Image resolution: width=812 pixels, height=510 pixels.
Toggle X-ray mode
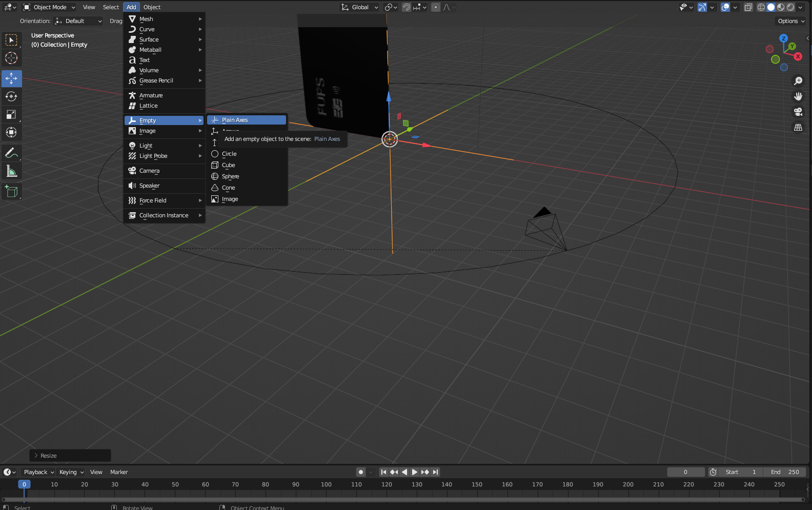pos(748,7)
